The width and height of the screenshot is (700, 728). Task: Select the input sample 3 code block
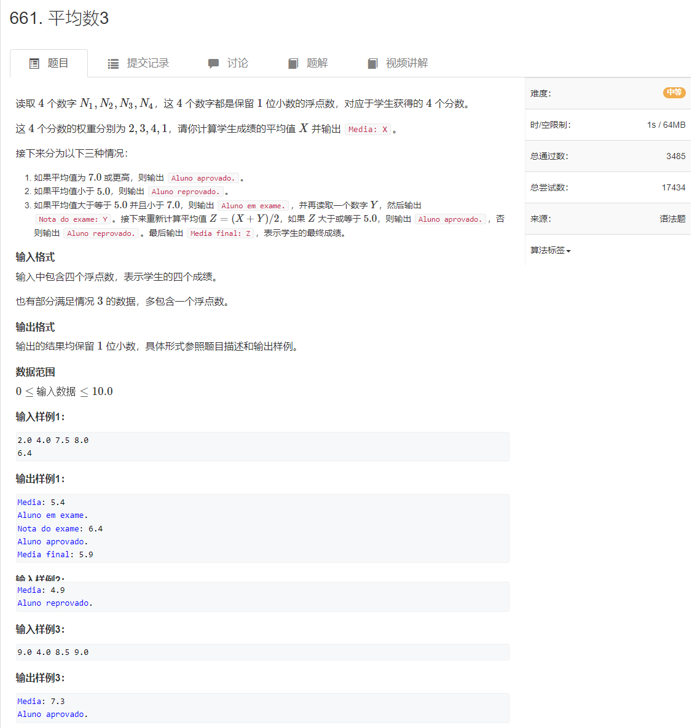click(262, 652)
